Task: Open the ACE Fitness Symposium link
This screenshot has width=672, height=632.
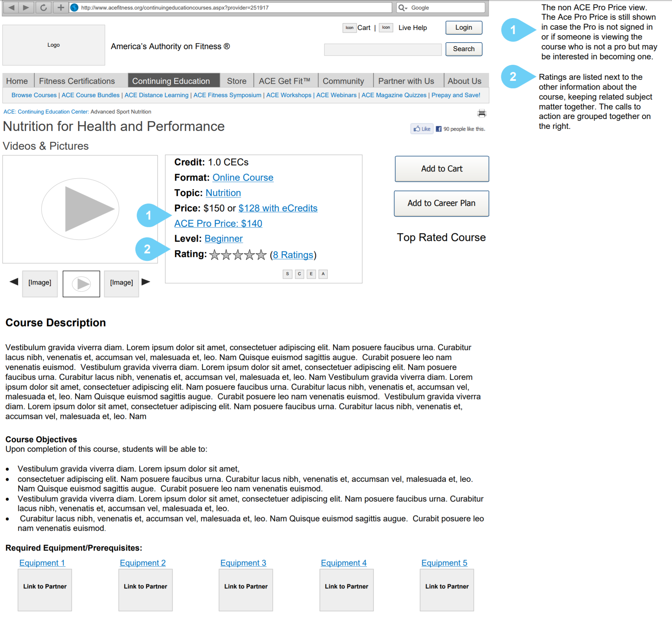Action: click(x=227, y=95)
